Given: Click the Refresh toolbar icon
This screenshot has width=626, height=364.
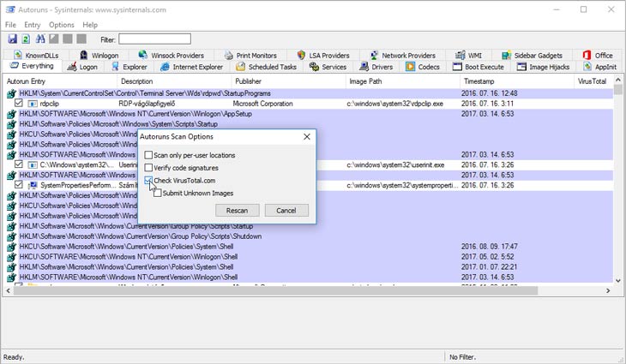Looking at the screenshot, I should 26,39.
